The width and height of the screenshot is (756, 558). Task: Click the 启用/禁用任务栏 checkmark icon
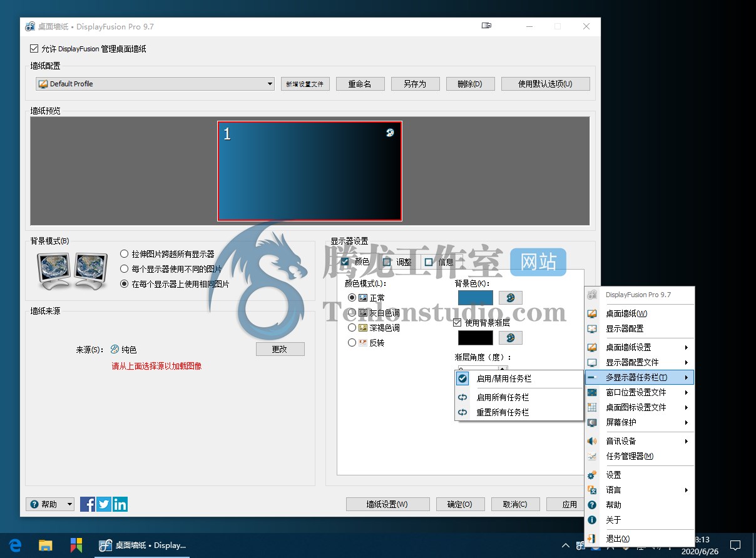(x=462, y=378)
